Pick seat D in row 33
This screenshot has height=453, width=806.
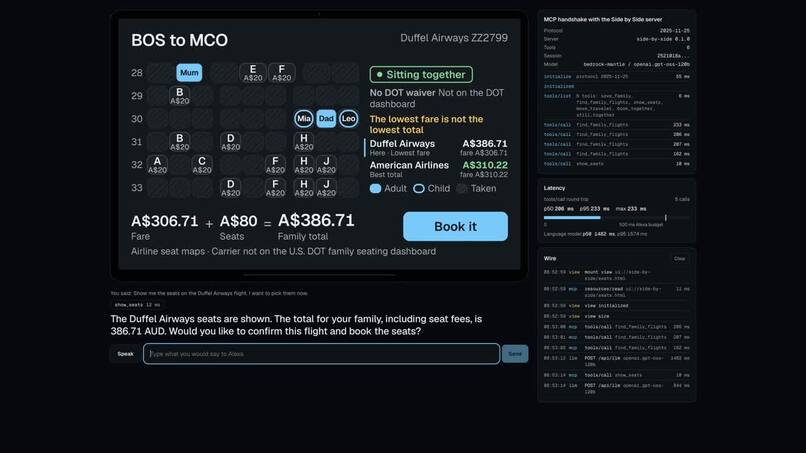230,188
